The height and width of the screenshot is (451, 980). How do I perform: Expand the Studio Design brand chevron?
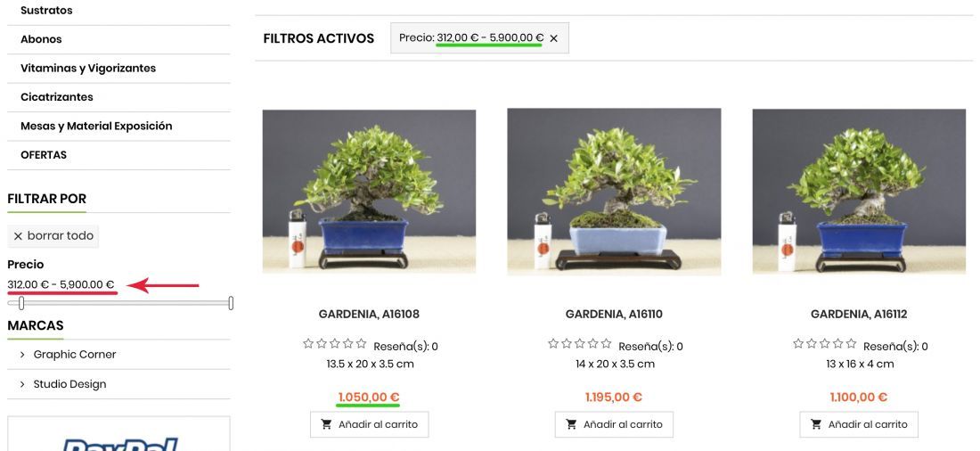point(22,384)
